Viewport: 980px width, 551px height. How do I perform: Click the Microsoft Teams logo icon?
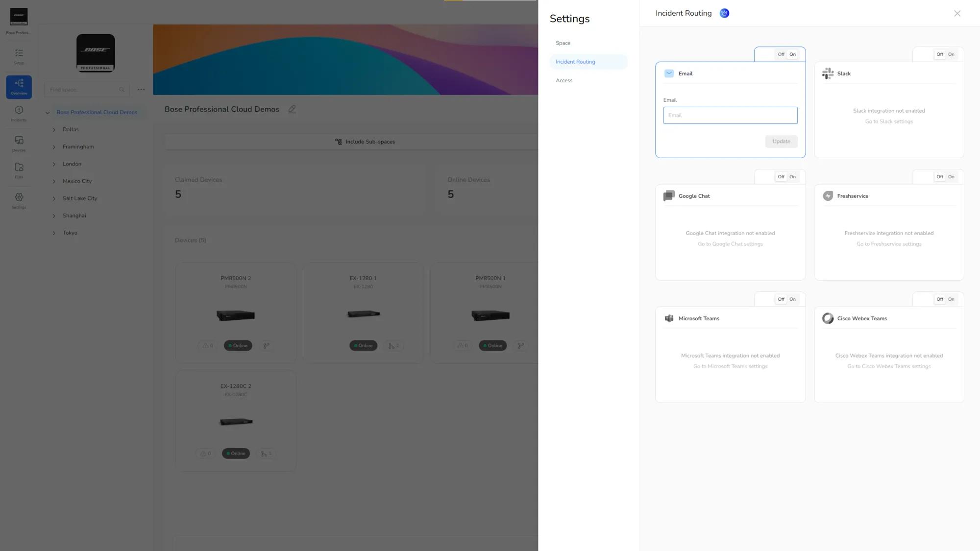669,318
